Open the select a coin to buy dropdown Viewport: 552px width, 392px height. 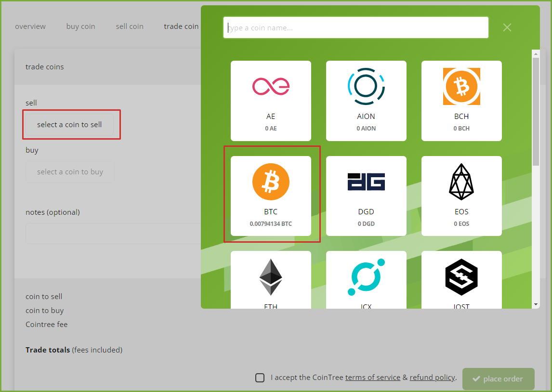(70, 172)
